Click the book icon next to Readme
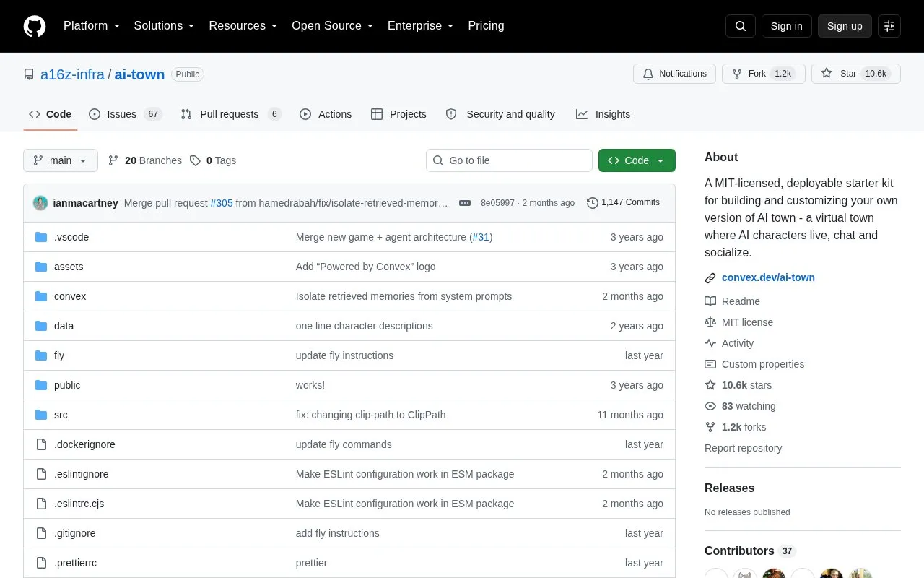The image size is (924, 578). point(710,301)
